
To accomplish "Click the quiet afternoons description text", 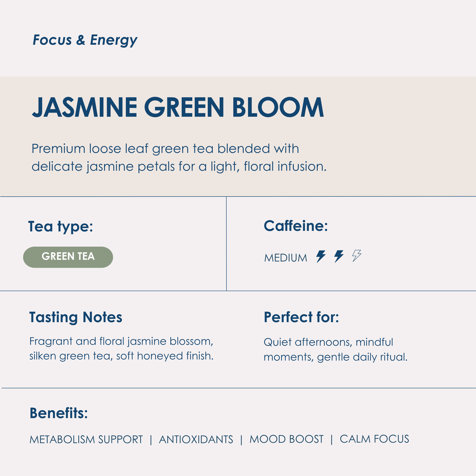I will tap(335, 349).
